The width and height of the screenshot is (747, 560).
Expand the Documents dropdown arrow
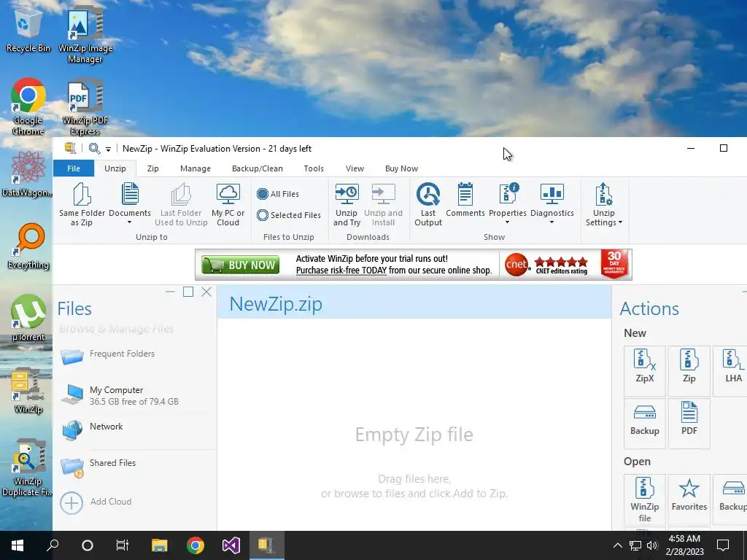coord(129,222)
